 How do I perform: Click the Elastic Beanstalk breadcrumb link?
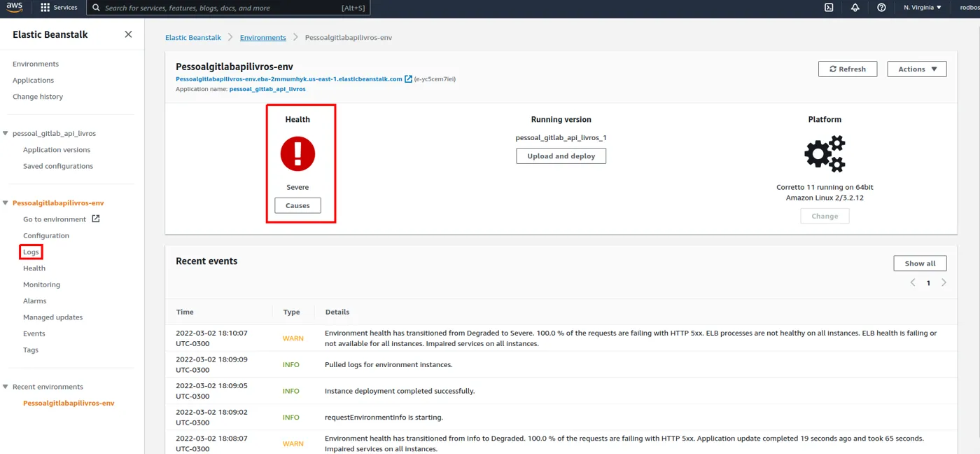193,37
